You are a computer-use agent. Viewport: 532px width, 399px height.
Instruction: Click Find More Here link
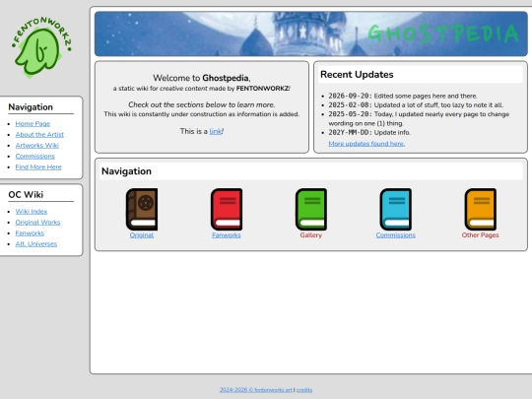pyautogui.click(x=38, y=167)
